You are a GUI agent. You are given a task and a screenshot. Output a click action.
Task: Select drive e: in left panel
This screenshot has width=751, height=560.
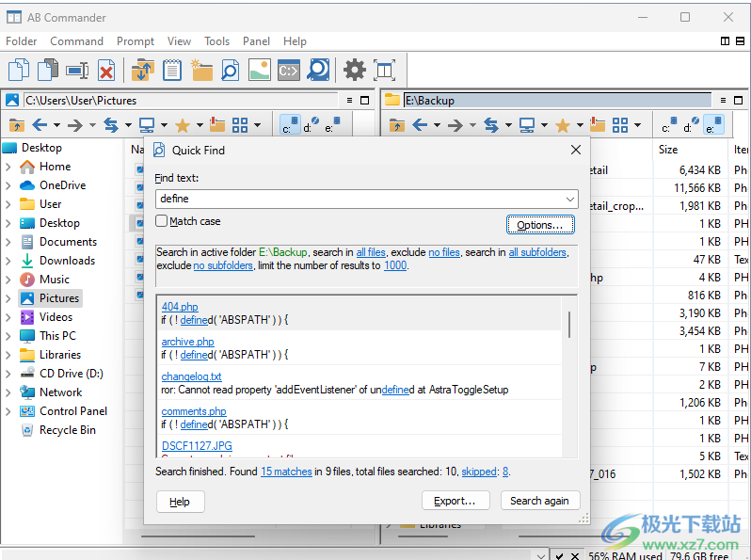[332, 124]
